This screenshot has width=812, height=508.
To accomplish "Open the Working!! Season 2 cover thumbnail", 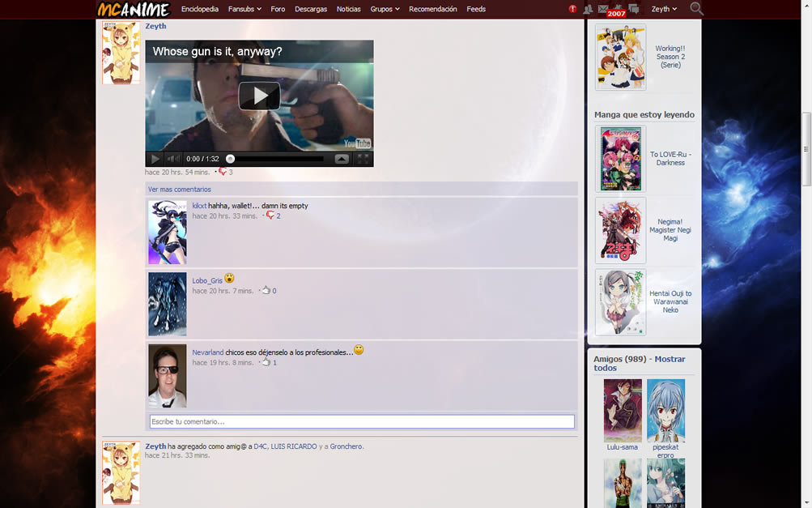I will click(x=620, y=57).
